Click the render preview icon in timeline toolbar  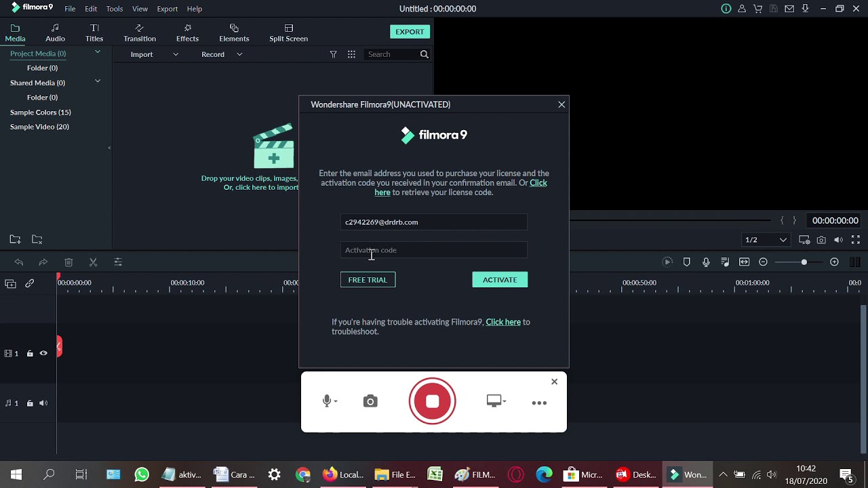[667, 262]
